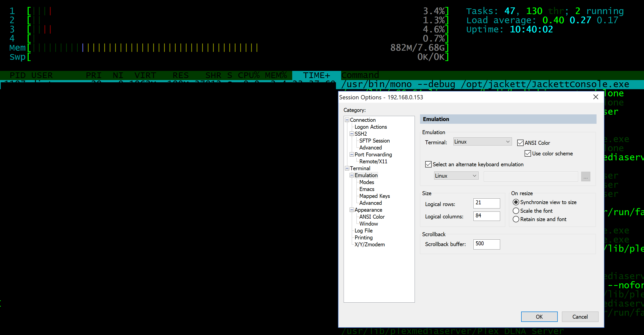The width and height of the screenshot is (644, 335).
Task: Open the X/Y/Zmodem settings
Action: (x=370, y=244)
